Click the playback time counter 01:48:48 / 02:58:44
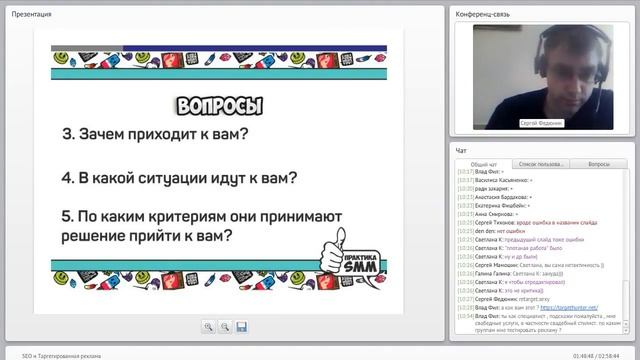 coord(596,356)
